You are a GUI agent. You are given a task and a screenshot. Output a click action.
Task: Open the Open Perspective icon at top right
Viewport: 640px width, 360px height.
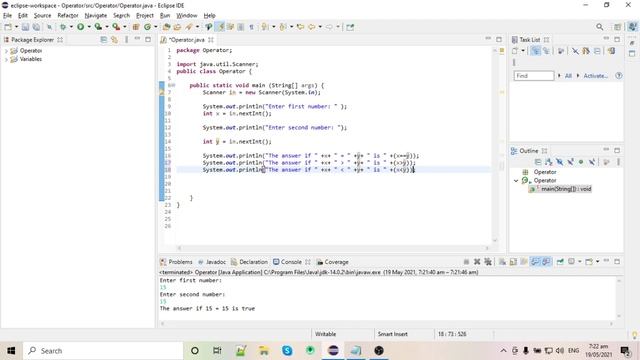click(x=617, y=27)
